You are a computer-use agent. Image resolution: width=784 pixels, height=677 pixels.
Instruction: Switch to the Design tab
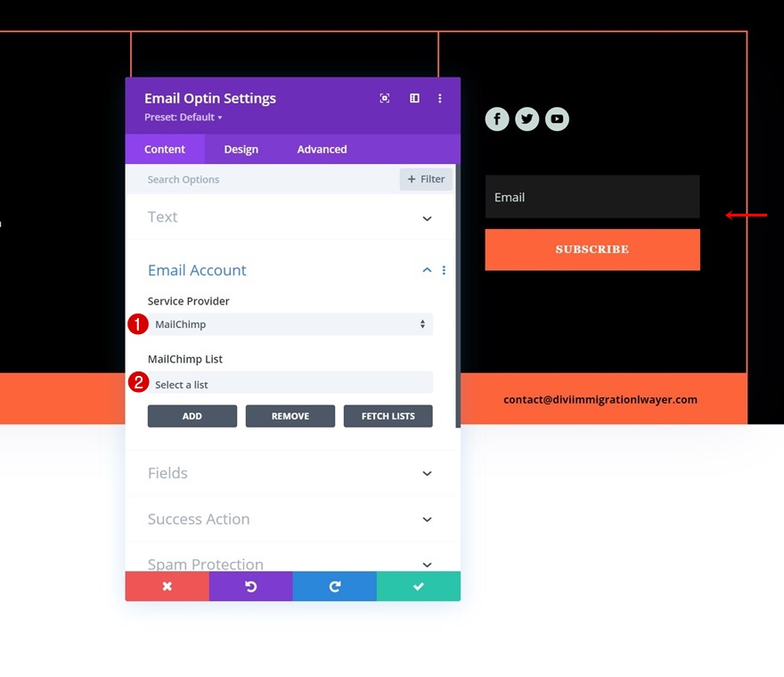[241, 150]
